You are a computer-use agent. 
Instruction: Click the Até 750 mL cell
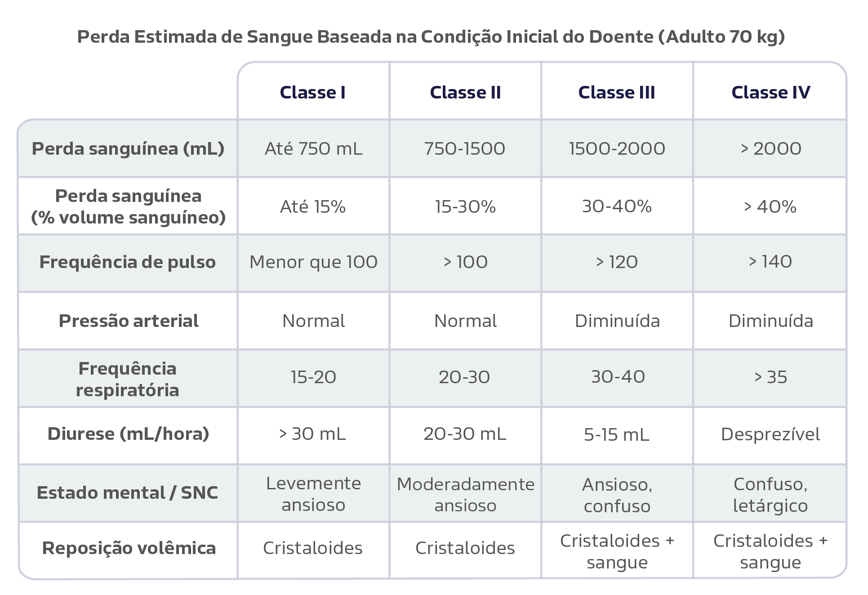click(313, 148)
